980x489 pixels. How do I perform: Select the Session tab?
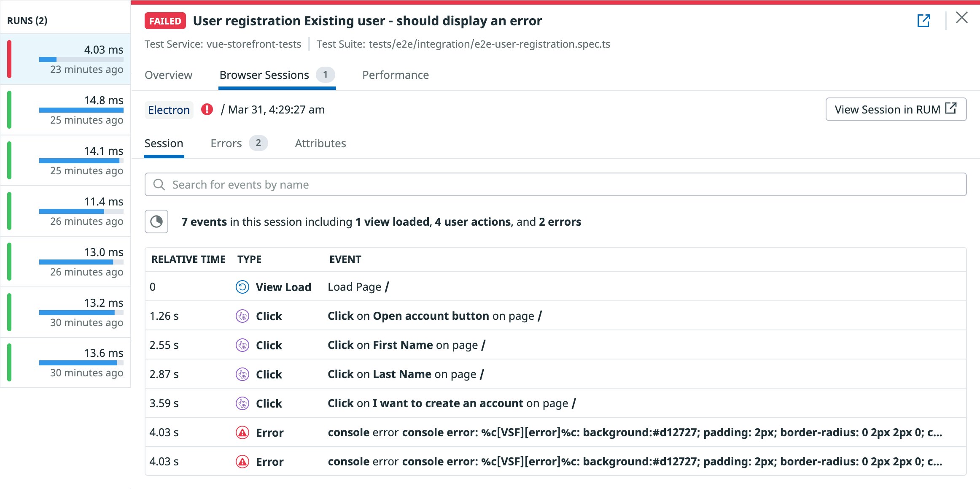point(164,143)
